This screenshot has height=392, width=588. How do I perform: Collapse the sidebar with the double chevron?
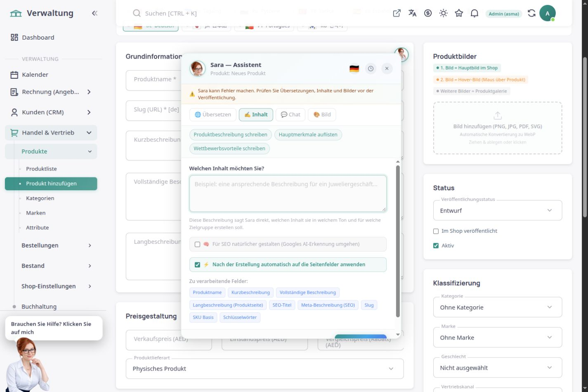(x=94, y=13)
